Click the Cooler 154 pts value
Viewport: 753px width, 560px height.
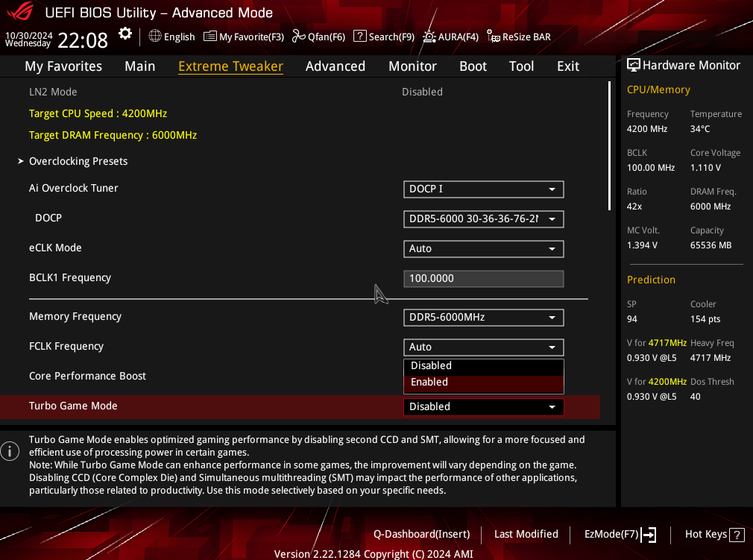click(705, 319)
